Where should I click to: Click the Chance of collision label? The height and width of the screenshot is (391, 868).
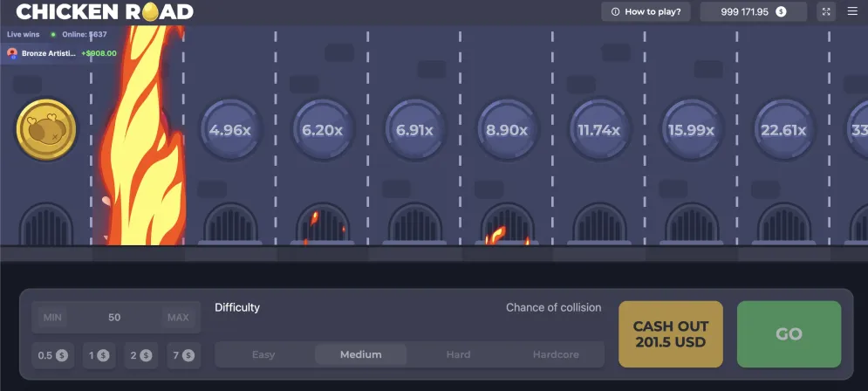pos(554,307)
